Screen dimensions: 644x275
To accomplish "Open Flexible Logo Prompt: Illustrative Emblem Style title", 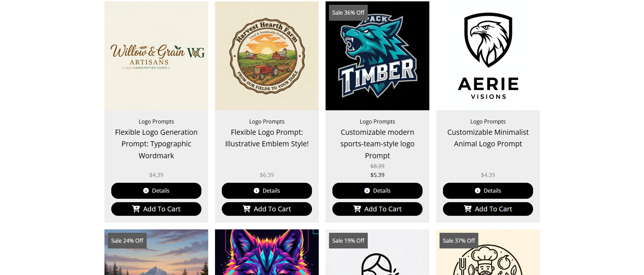I will [x=267, y=138].
